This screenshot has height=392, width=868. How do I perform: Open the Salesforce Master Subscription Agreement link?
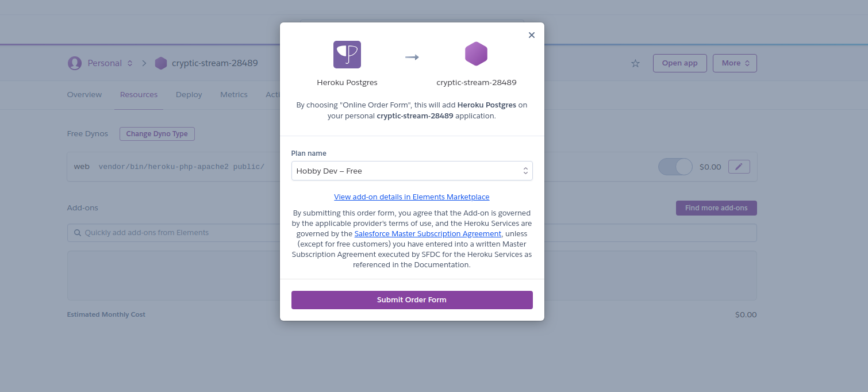point(428,234)
